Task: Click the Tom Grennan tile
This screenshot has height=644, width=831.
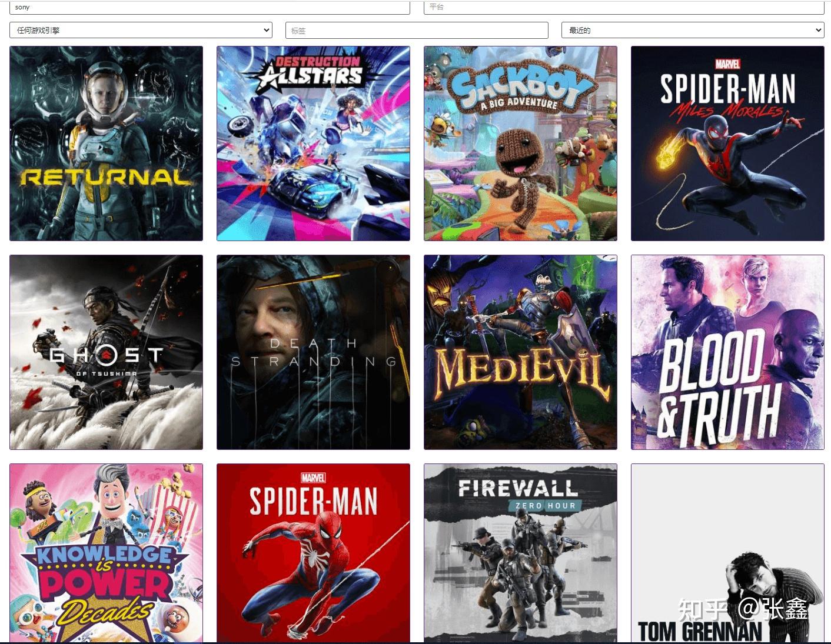Action: (727, 553)
